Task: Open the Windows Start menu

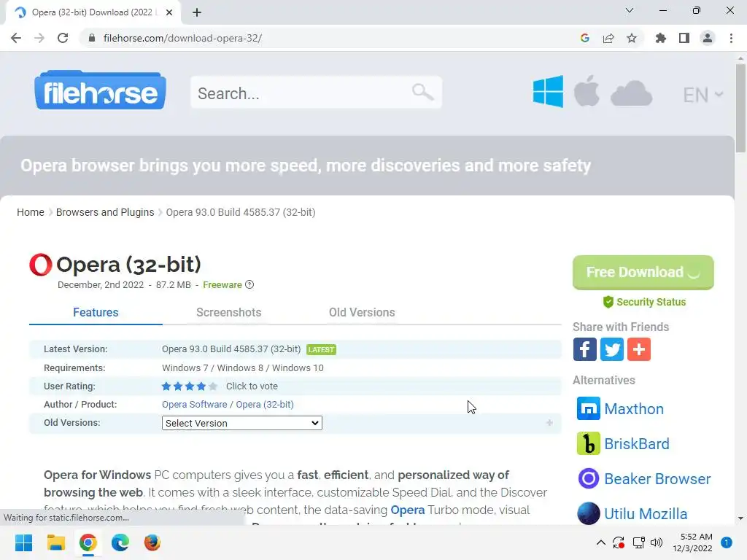Action: [23, 542]
